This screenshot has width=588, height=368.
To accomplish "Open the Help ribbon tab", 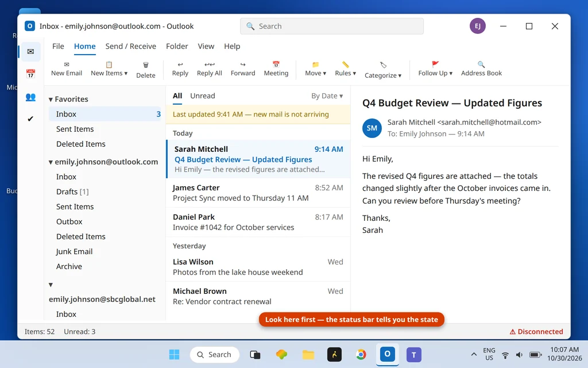I will pos(232,46).
